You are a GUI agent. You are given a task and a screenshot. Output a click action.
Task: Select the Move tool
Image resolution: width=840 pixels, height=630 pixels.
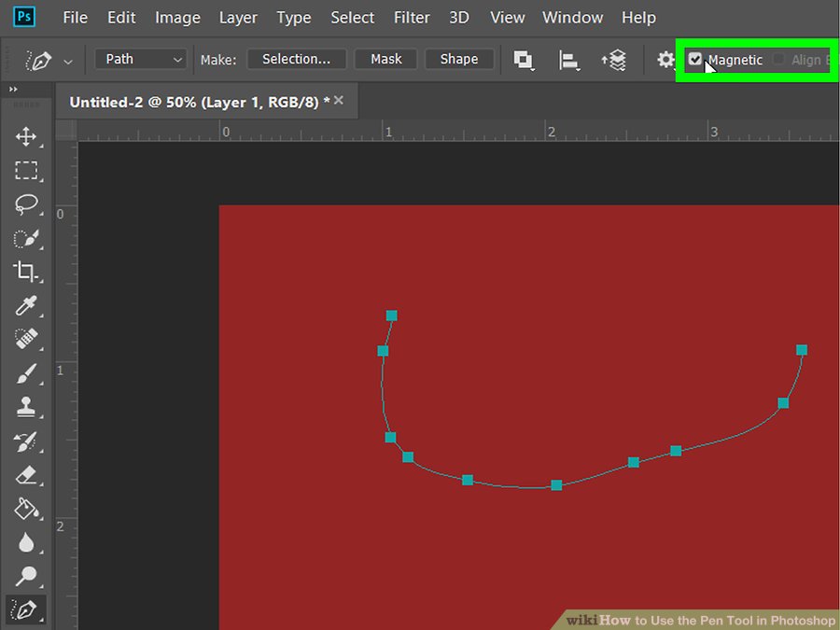(x=26, y=136)
